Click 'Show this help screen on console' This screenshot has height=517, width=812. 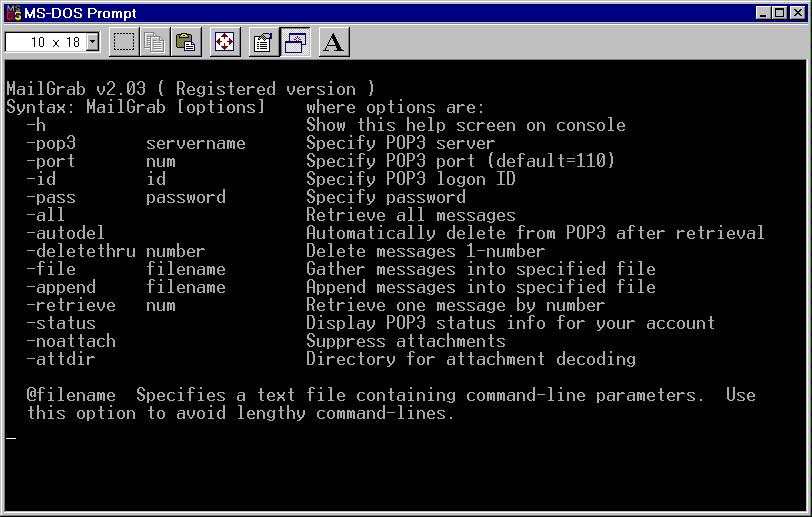(466, 125)
